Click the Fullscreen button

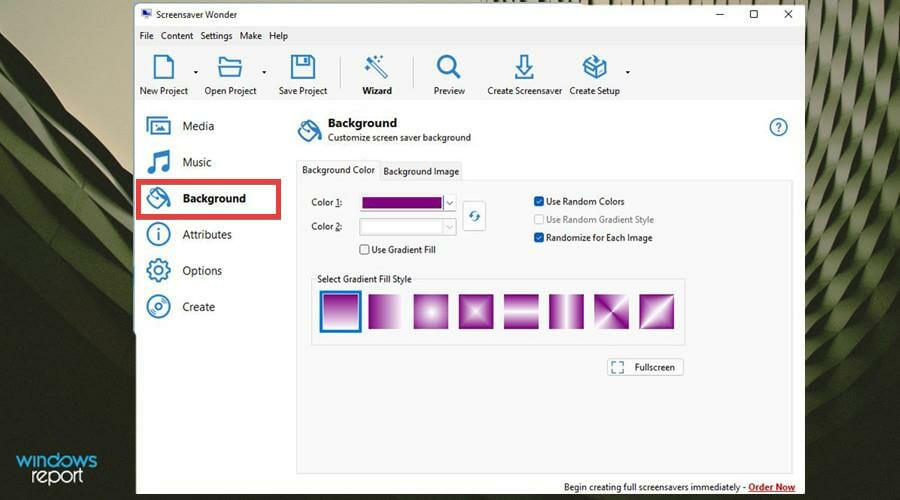[645, 367]
